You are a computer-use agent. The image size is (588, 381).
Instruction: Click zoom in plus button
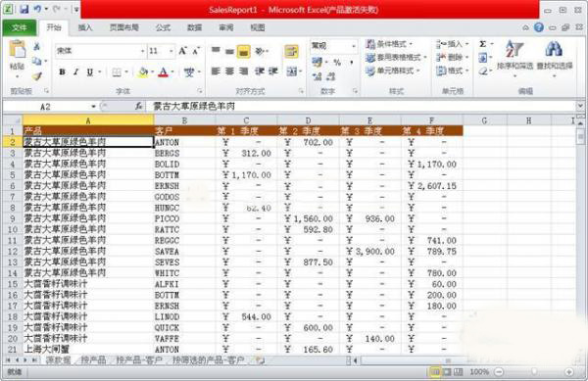click(568, 372)
